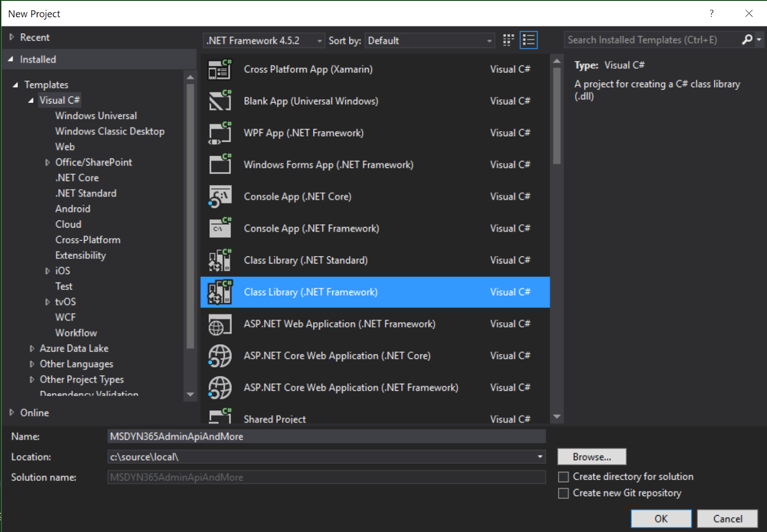Expand the Other Project Types node
The image size is (767, 532).
[x=32, y=380]
